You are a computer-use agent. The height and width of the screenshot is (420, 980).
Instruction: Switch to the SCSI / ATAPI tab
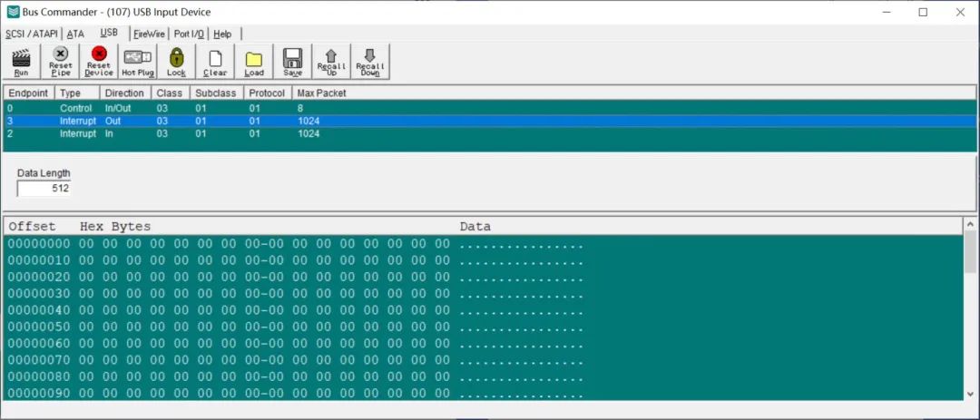[x=31, y=34]
